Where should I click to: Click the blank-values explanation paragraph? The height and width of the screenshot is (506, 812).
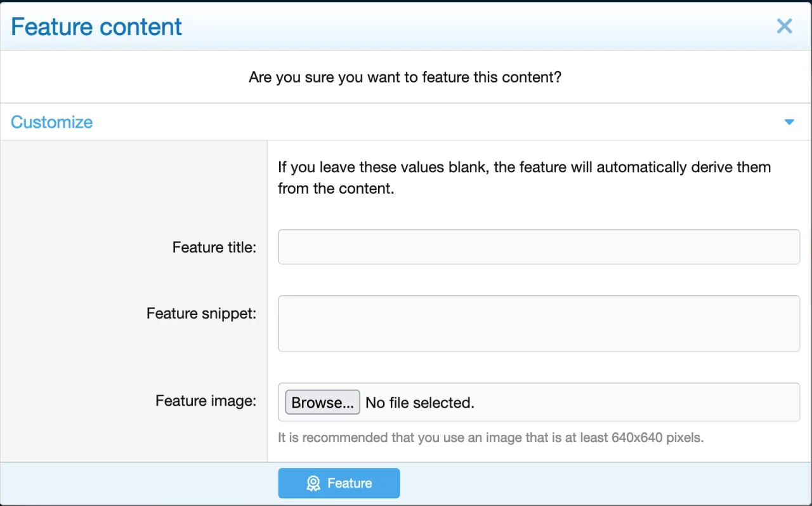(524, 178)
